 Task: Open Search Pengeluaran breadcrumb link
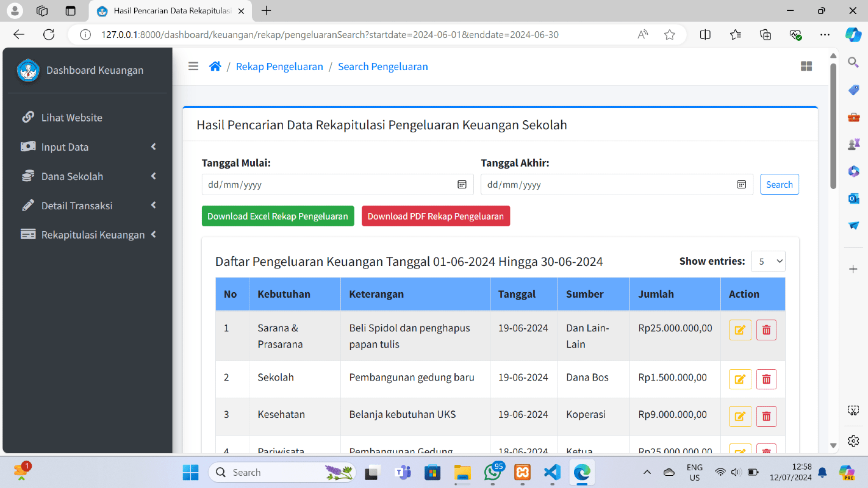coord(383,66)
